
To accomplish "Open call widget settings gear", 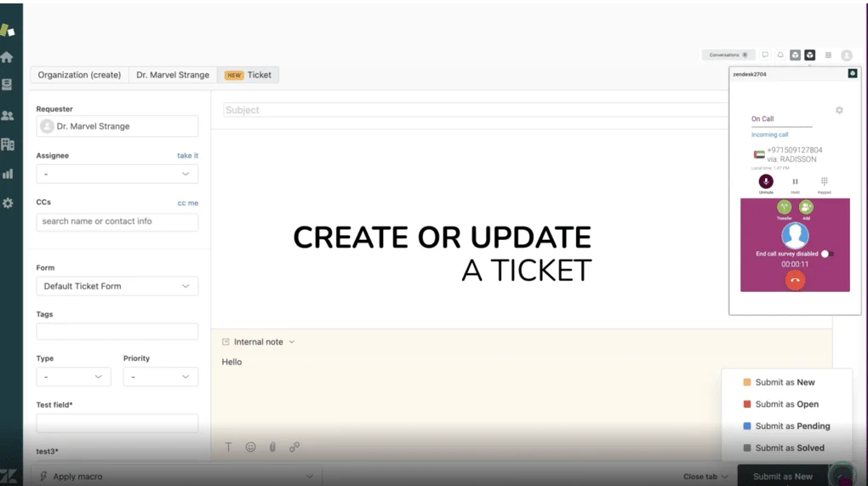I will pos(839,111).
